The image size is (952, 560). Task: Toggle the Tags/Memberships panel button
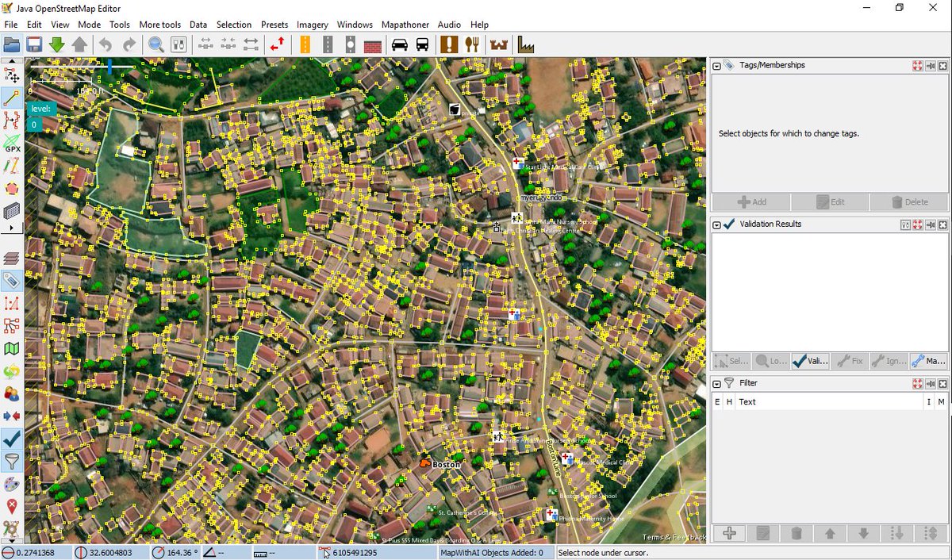(x=12, y=280)
